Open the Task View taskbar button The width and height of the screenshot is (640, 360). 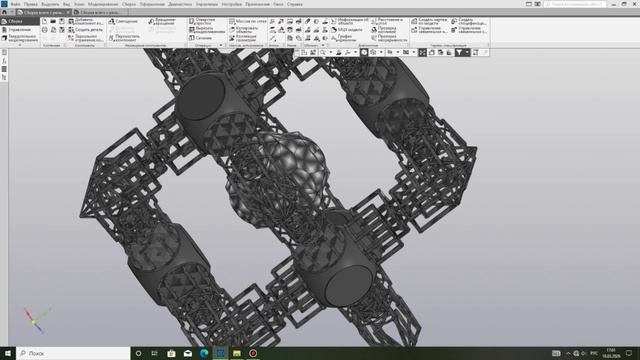click(x=155, y=353)
